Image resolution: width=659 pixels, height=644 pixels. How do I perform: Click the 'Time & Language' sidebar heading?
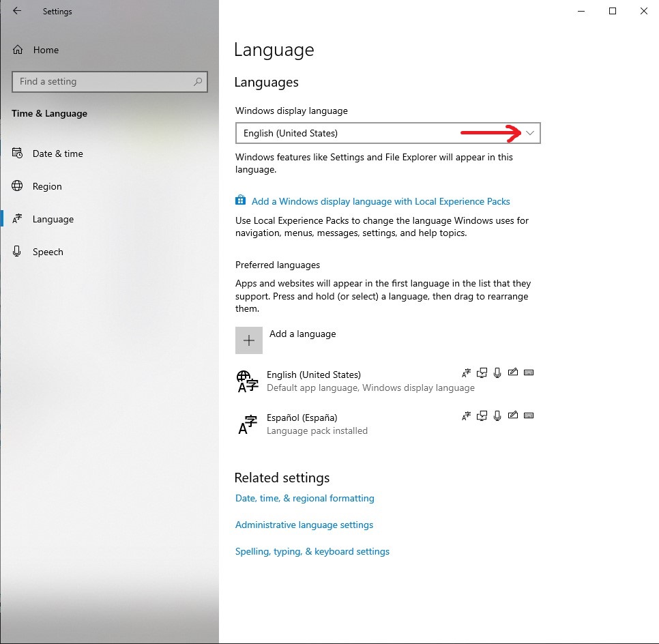pyautogui.click(x=50, y=113)
